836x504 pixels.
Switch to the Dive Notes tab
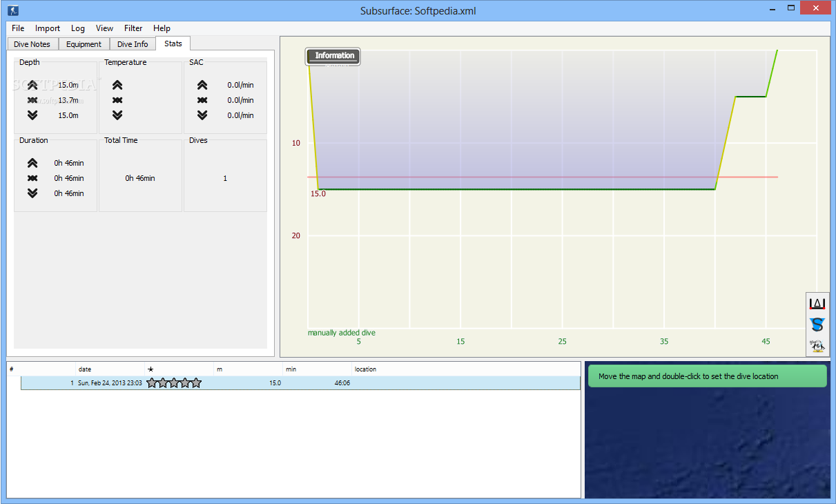click(32, 44)
